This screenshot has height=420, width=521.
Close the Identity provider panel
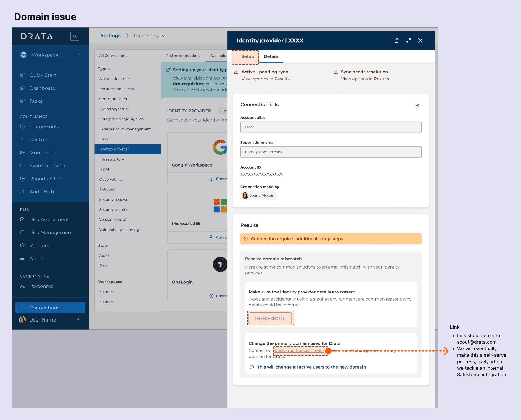420,41
